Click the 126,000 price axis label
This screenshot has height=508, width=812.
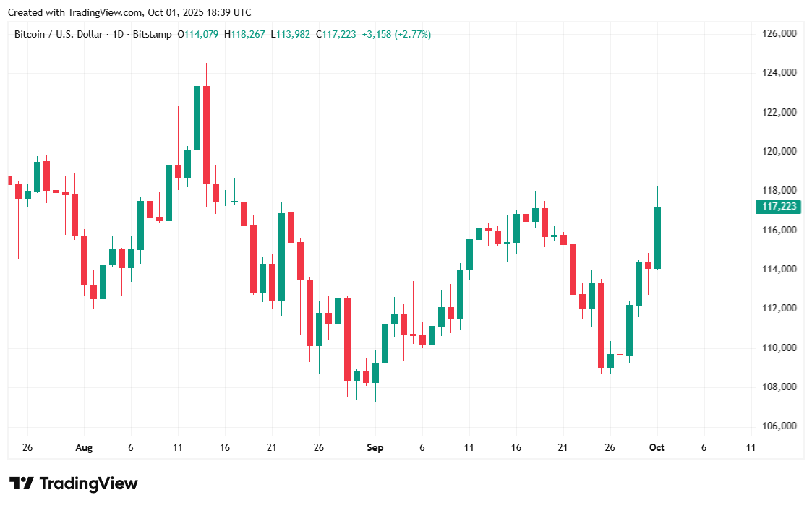(779, 34)
